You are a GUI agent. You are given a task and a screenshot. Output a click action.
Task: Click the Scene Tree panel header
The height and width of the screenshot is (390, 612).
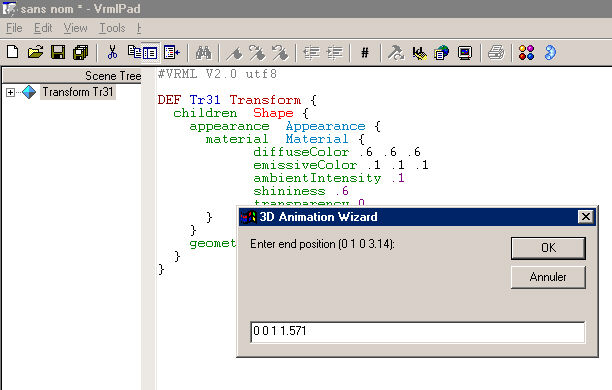tap(72, 75)
